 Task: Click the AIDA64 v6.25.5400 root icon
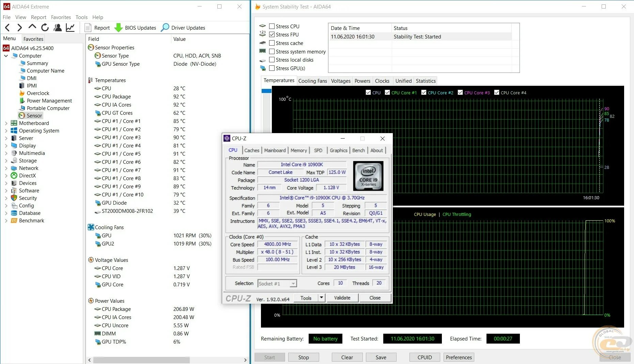[6, 48]
